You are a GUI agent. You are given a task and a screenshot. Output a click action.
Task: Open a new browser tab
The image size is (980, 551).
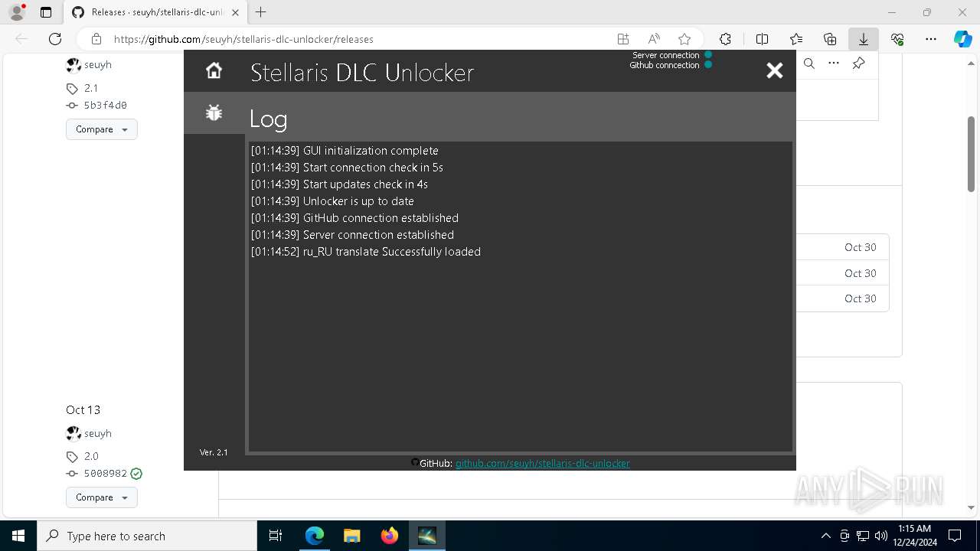click(261, 12)
